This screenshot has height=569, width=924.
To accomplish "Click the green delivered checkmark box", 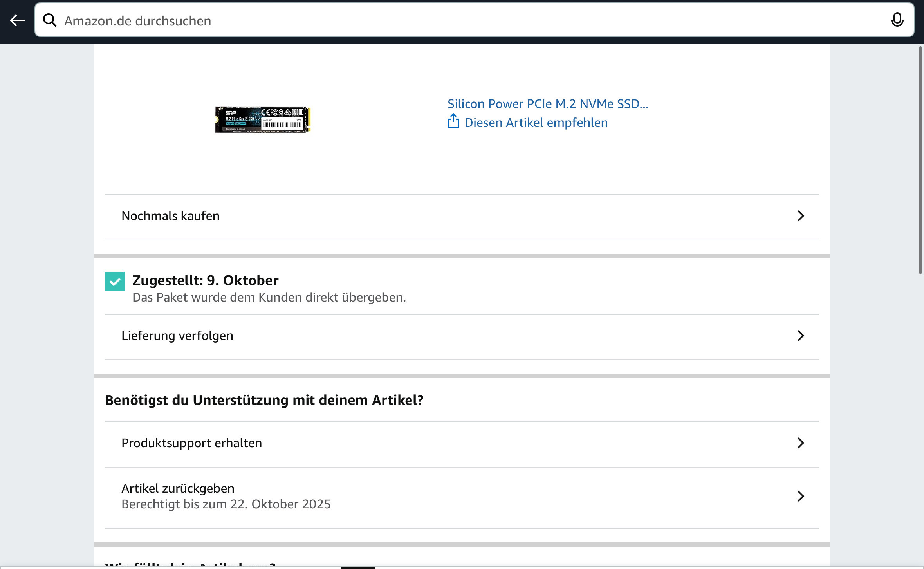I will pos(115,282).
